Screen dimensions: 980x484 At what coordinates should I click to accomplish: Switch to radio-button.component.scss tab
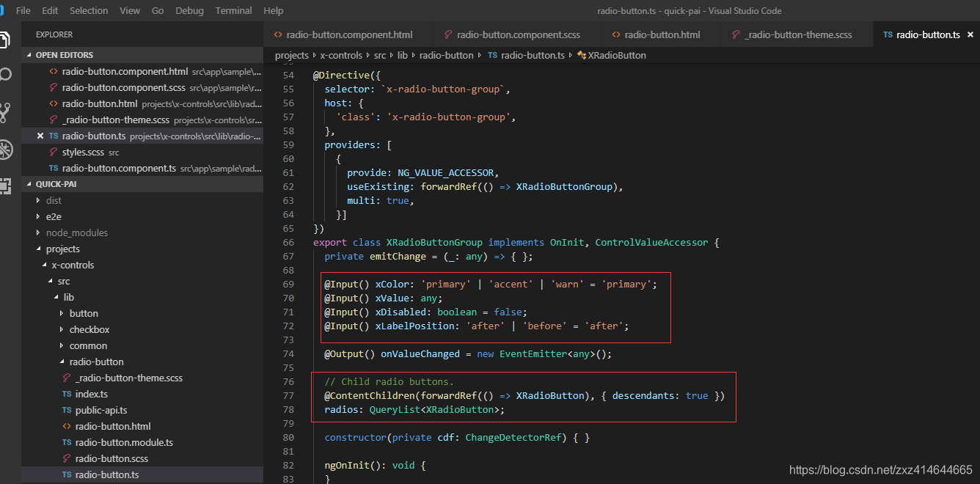517,34
